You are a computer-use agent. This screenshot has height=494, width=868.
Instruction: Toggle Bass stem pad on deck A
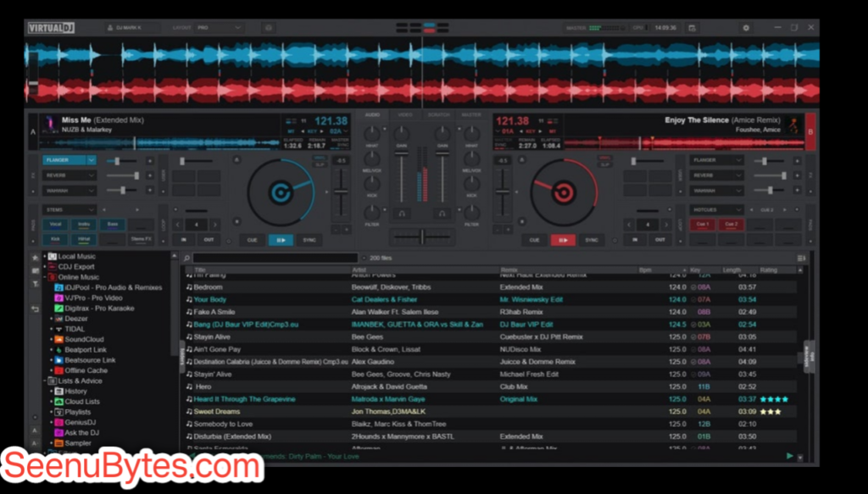pyautogui.click(x=113, y=225)
